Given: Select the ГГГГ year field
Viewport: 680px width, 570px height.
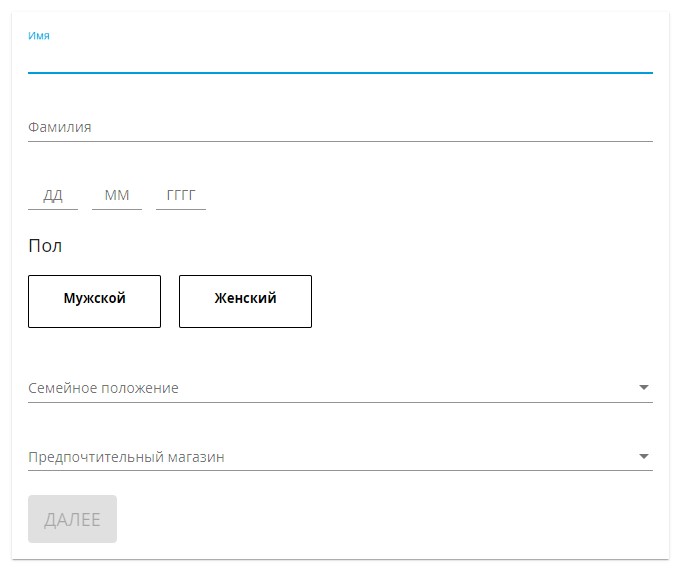Looking at the screenshot, I should (181, 196).
